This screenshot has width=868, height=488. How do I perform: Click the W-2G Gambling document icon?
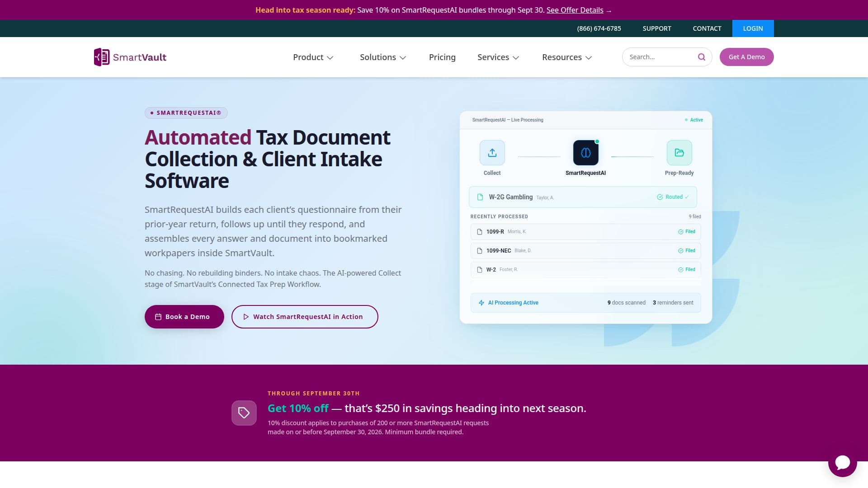tap(480, 197)
